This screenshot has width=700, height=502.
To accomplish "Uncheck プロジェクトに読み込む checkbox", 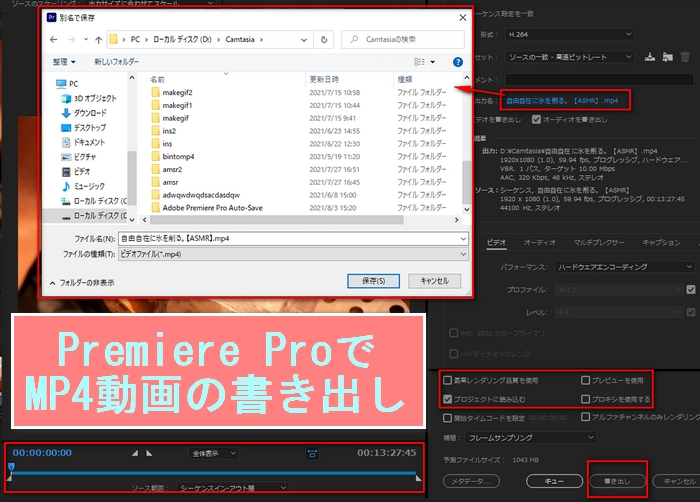I will (447, 399).
